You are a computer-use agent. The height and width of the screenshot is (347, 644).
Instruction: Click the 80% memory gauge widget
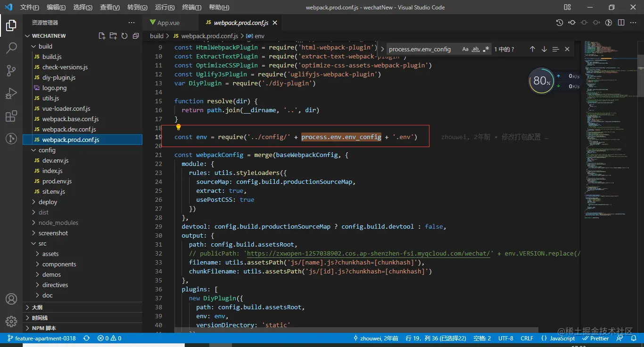pyautogui.click(x=541, y=81)
